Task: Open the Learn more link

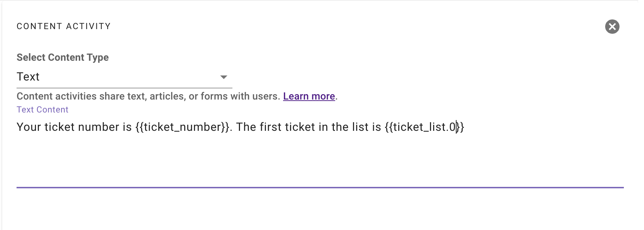Action: point(309,96)
